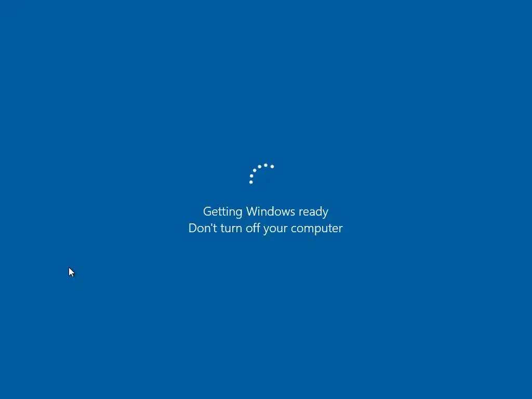
Task: Click the "Getting Windows ready" message line
Action: [x=265, y=212]
